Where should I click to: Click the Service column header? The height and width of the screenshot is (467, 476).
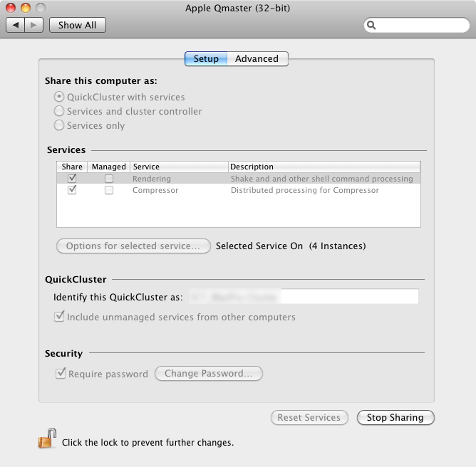(x=179, y=167)
